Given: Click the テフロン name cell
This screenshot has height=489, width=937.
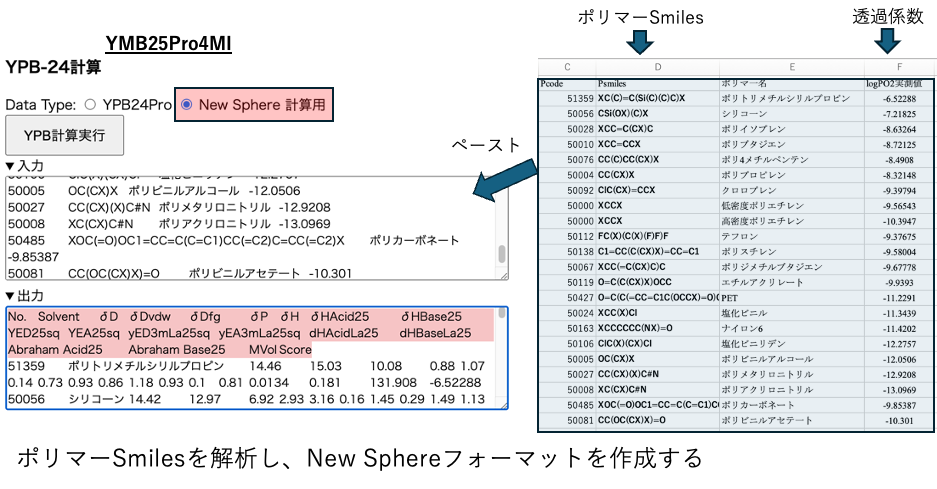Looking at the screenshot, I should (792, 236).
